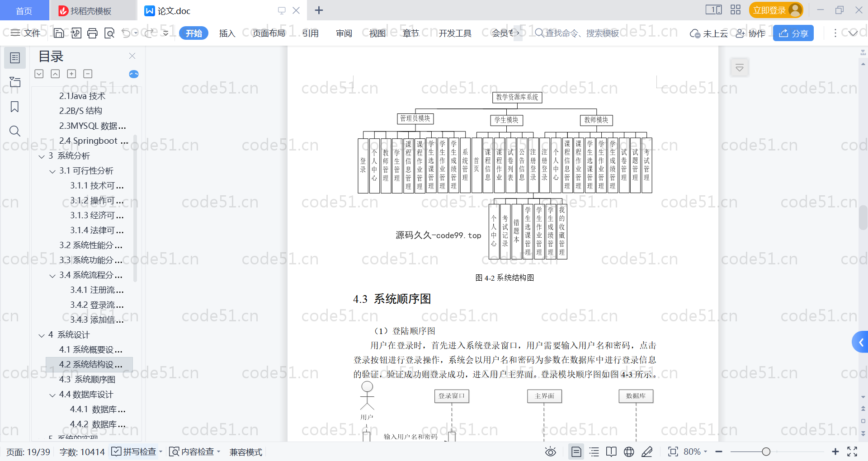
Task: Click the writing mode pen icon
Action: click(x=647, y=452)
